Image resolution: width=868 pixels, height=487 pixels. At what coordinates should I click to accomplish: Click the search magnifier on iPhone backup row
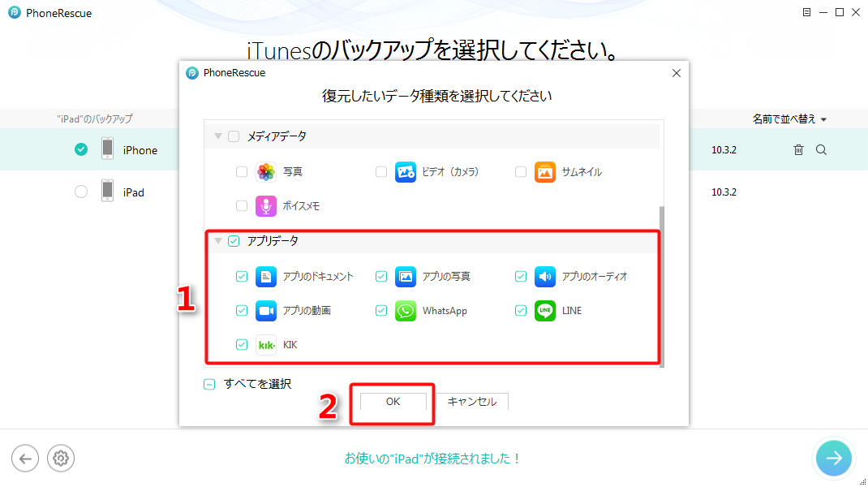pos(821,149)
